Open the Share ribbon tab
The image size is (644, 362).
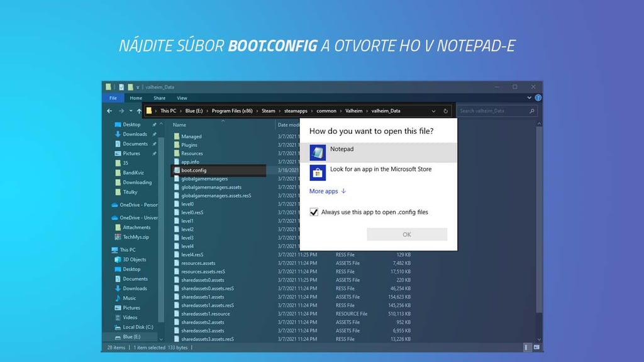click(159, 98)
